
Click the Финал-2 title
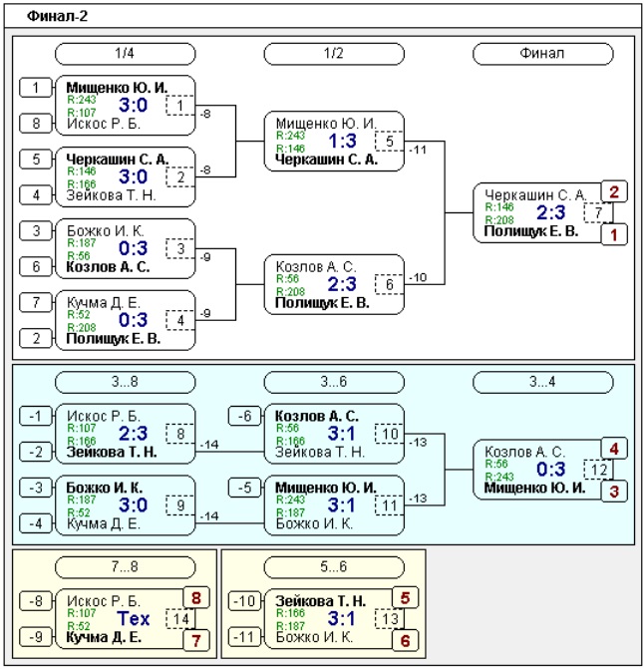(x=57, y=16)
